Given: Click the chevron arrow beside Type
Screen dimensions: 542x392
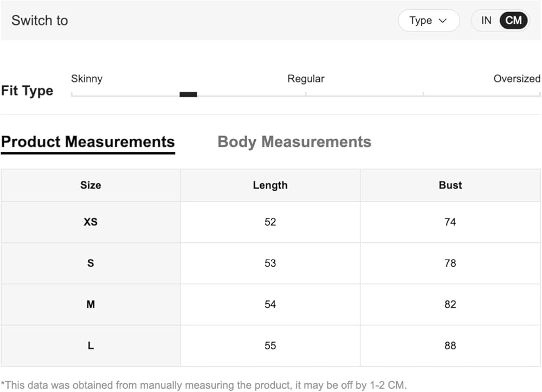Looking at the screenshot, I should coord(443,21).
